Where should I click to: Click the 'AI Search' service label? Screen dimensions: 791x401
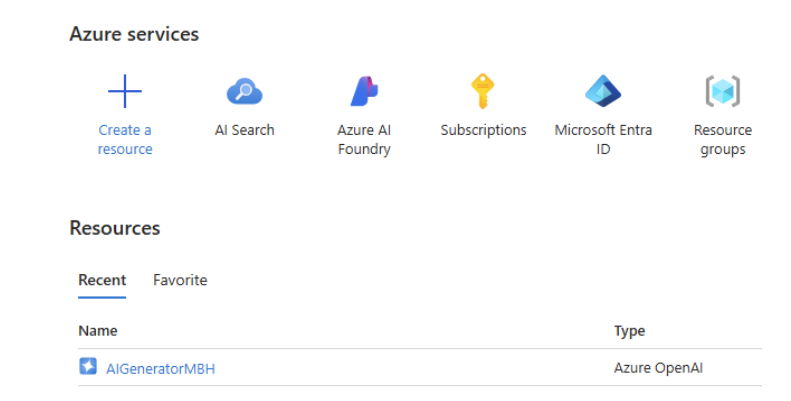(244, 130)
